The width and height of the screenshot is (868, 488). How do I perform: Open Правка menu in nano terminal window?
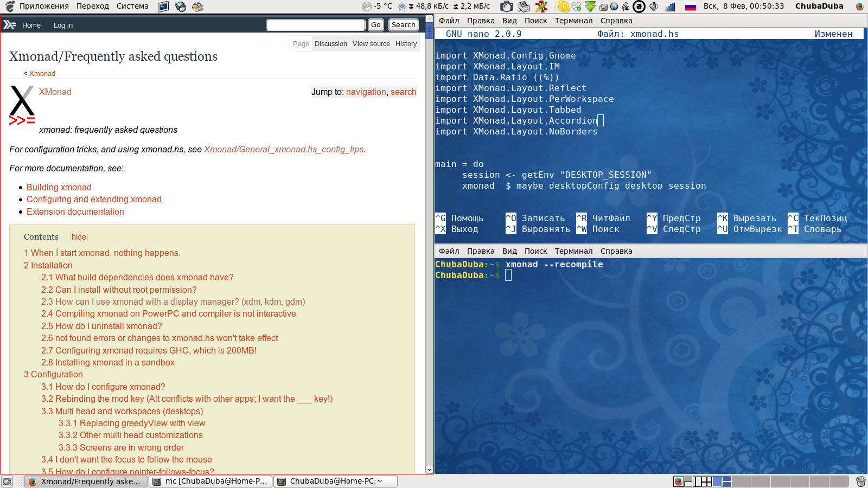[481, 21]
